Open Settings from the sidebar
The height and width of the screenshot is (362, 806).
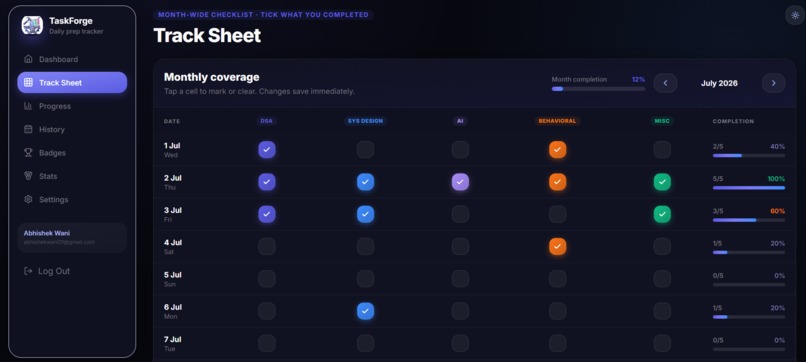pyautogui.click(x=72, y=200)
